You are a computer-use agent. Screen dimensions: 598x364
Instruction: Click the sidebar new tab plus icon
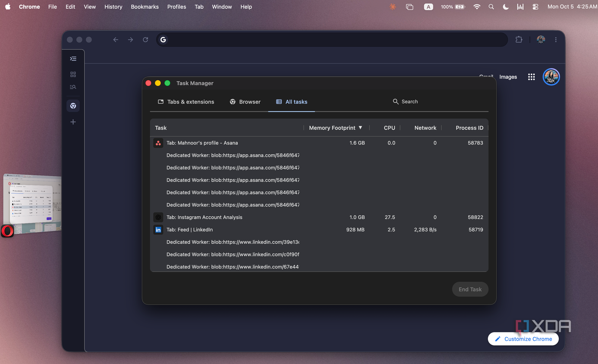[x=73, y=122]
